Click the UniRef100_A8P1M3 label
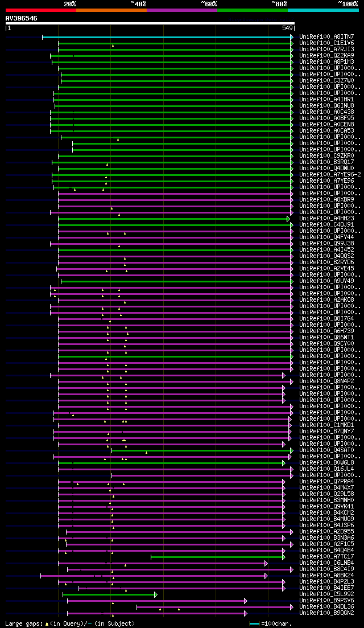This screenshot has height=628, width=364. coord(326,61)
